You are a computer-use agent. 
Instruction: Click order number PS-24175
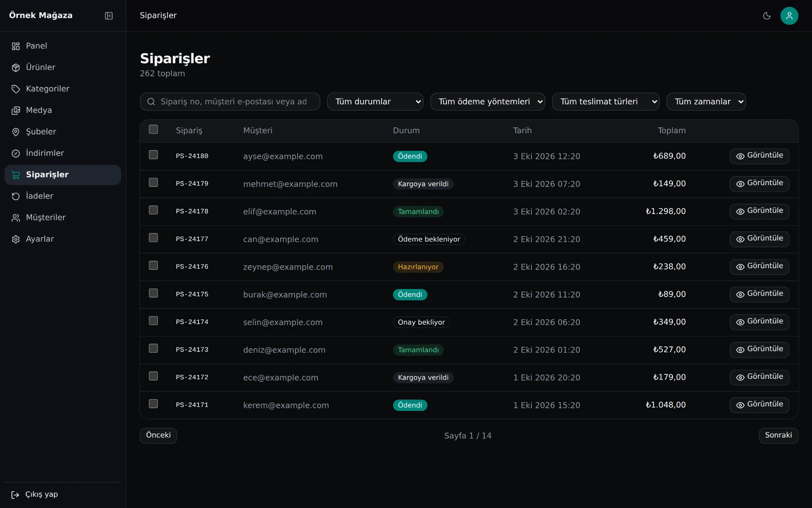point(192,294)
